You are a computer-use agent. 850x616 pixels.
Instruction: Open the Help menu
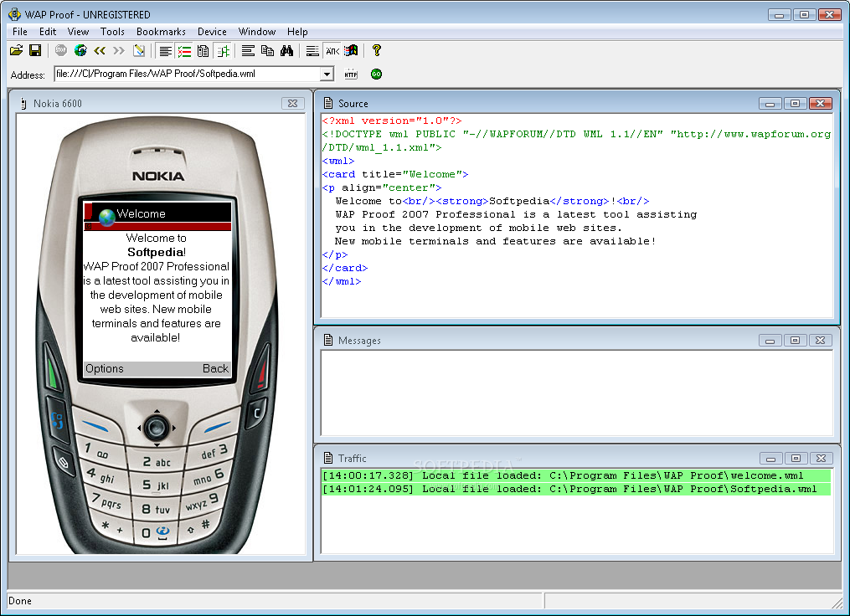pyautogui.click(x=297, y=32)
